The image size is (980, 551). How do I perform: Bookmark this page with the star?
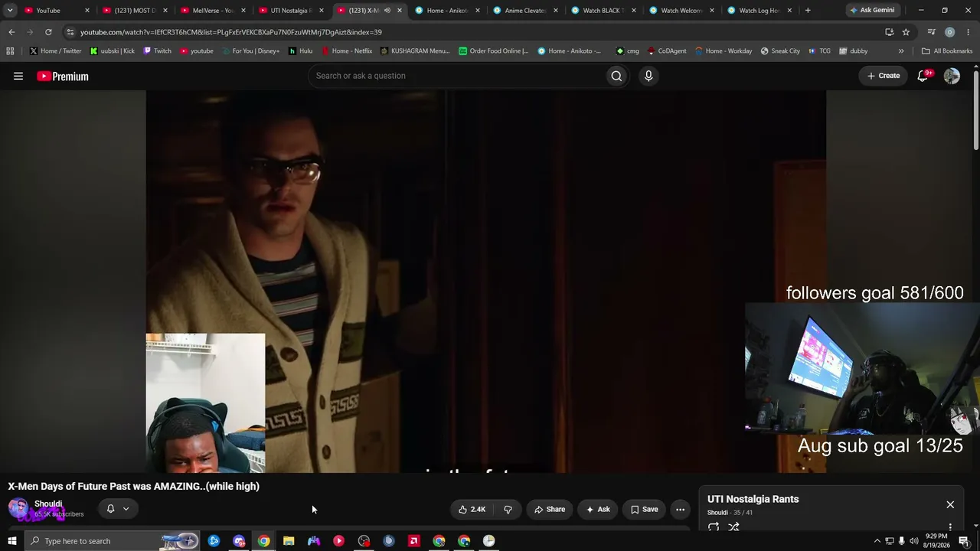(906, 32)
